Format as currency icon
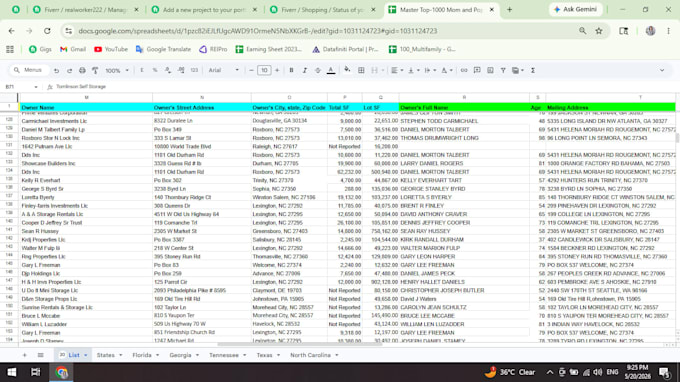 point(142,70)
